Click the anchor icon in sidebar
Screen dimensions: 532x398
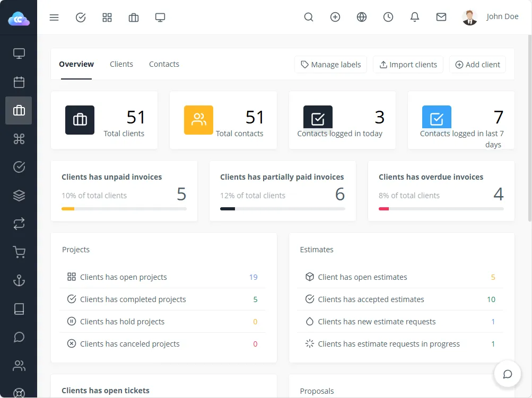[19, 281]
